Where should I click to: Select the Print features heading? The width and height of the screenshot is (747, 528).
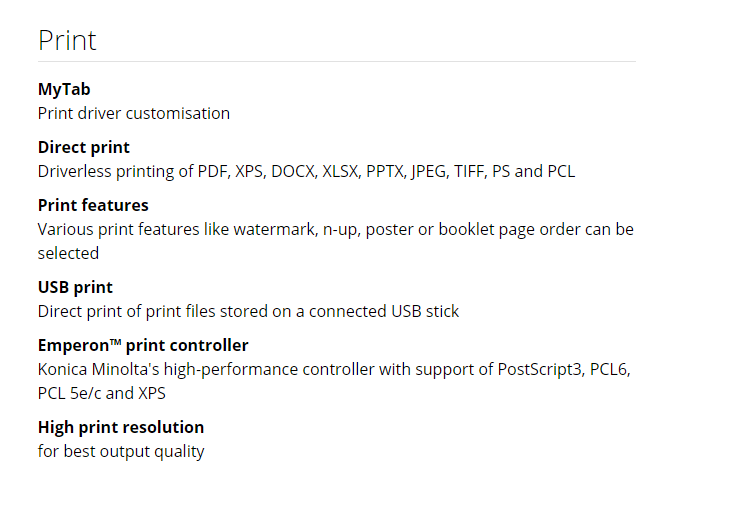pyautogui.click(x=93, y=205)
